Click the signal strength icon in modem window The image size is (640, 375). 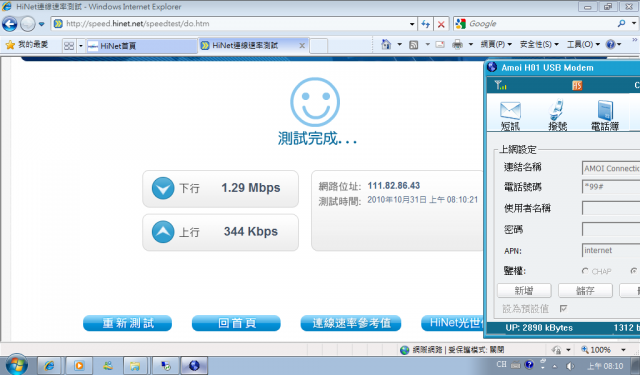pyautogui.click(x=500, y=85)
